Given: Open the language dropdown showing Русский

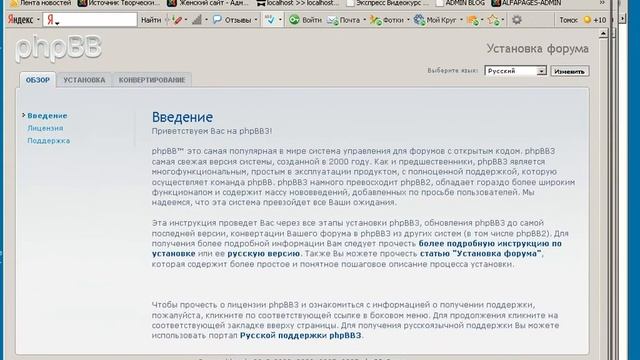Looking at the screenshot, I should click(x=516, y=71).
